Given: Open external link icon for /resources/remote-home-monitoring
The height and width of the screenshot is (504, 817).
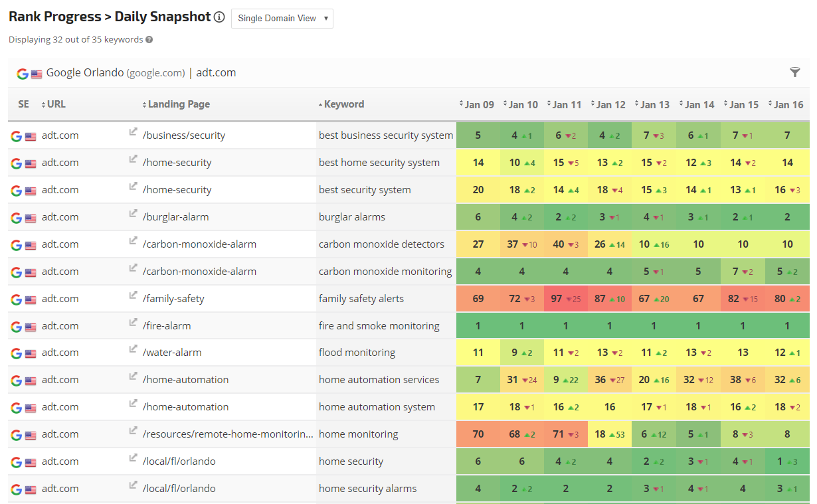Looking at the screenshot, I should pyautogui.click(x=133, y=431).
